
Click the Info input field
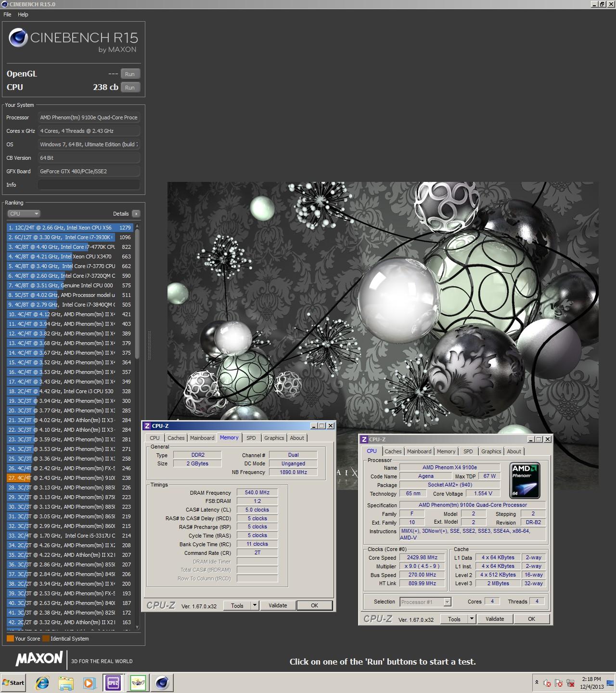click(x=89, y=185)
